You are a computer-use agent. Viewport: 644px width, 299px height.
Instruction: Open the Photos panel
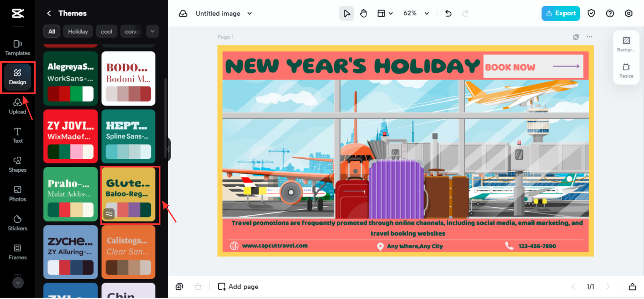coord(18,193)
